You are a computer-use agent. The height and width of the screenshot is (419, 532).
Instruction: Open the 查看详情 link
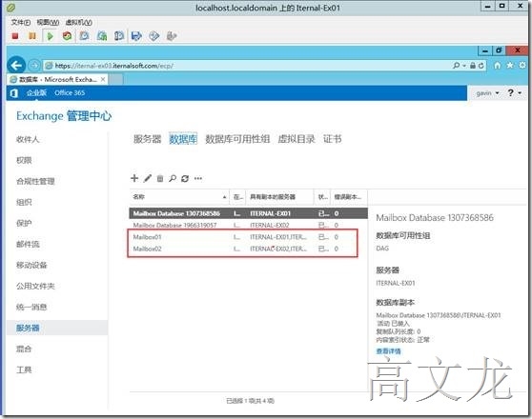(x=388, y=351)
